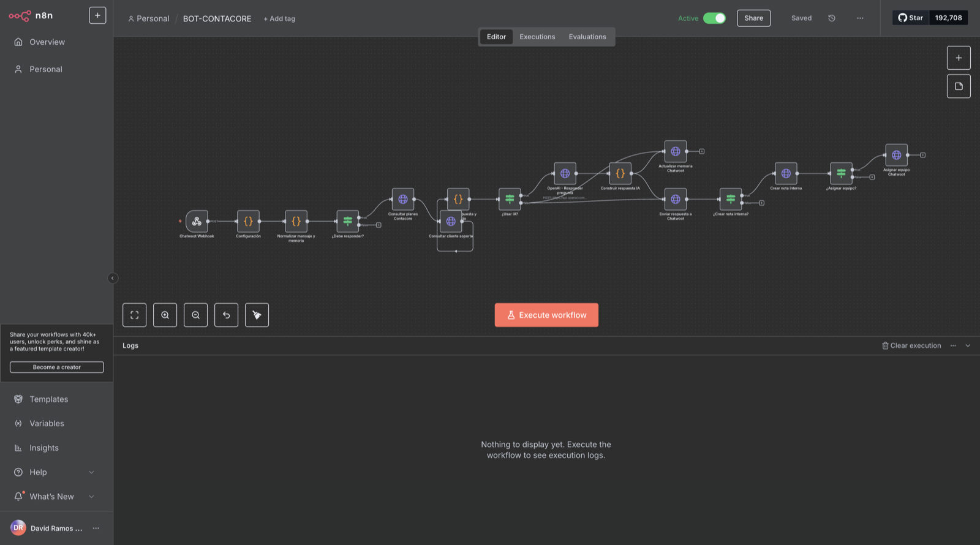The width and height of the screenshot is (980, 545).
Task: Click the Logs panel header title
Action: point(130,345)
